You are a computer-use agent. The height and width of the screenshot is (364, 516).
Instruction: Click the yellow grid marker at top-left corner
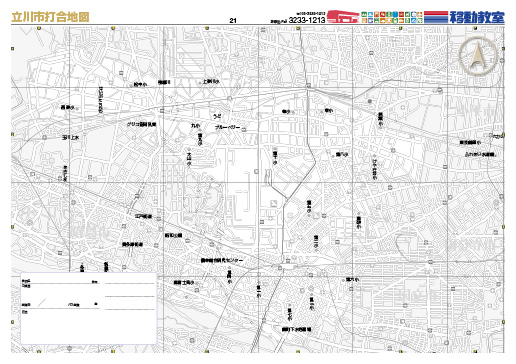coord(39,29)
